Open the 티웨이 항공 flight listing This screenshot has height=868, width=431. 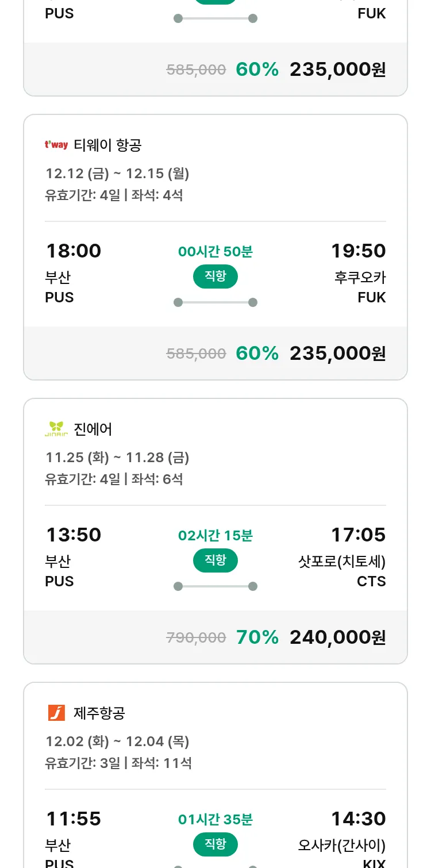click(x=107, y=145)
